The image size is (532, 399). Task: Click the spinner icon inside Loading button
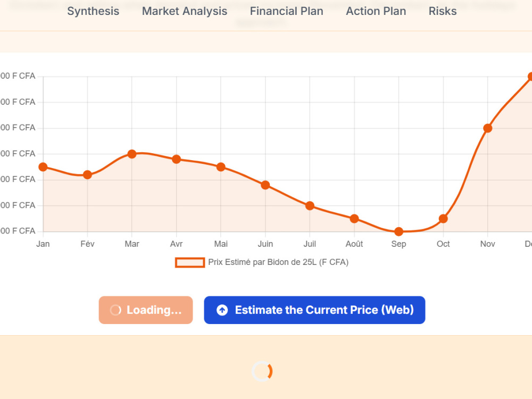coord(115,310)
